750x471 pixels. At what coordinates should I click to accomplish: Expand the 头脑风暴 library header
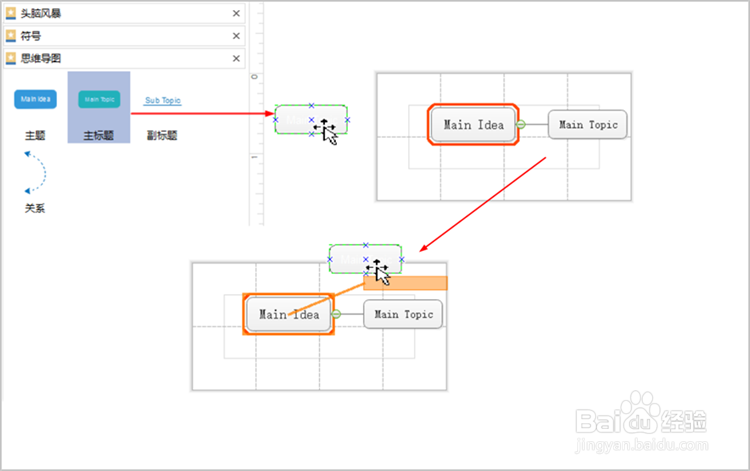tap(120, 13)
